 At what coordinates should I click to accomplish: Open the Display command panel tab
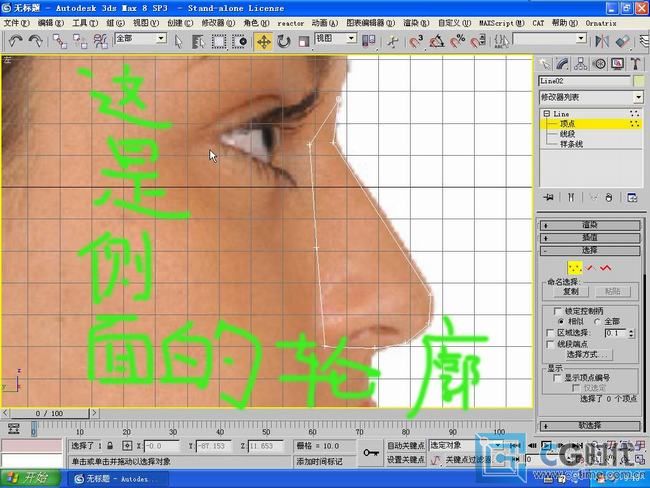click(618, 64)
